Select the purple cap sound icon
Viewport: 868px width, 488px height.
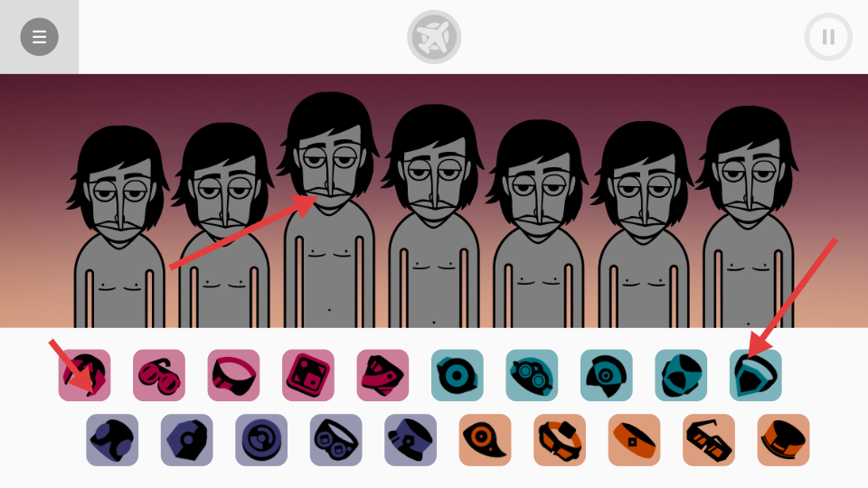(410, 440)
